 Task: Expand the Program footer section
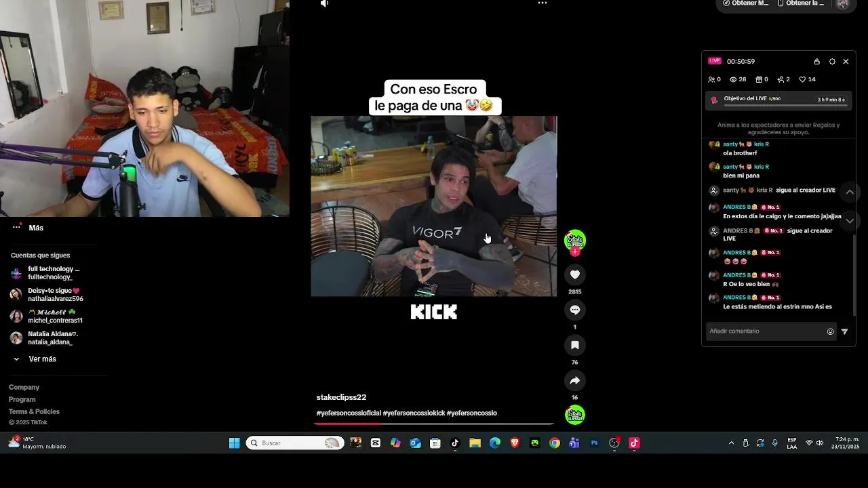22,399
